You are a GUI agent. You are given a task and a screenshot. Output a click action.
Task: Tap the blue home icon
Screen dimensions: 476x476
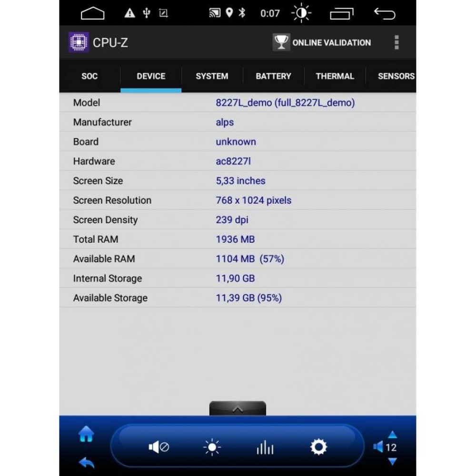click(87, 434)
